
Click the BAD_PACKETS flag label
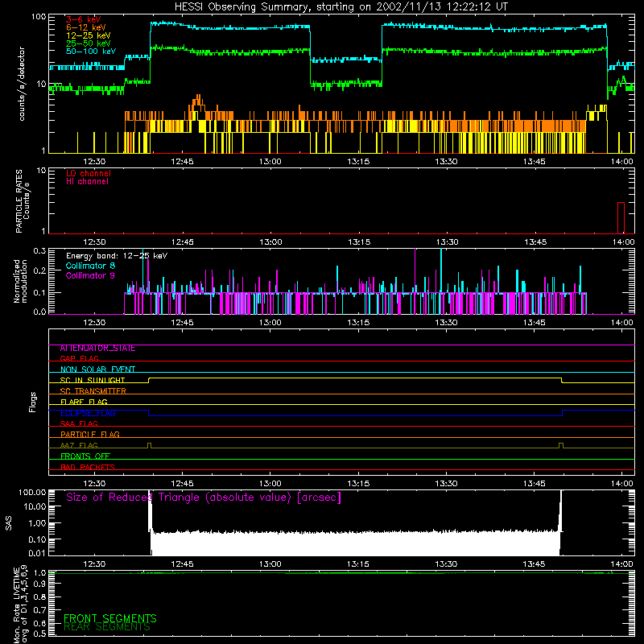(x=88, y=467)
